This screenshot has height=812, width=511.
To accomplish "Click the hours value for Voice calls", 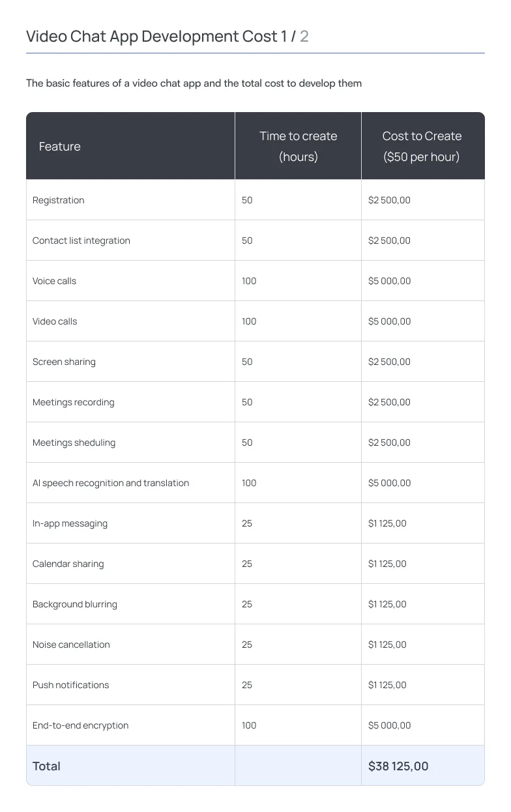I will (x=249, y=281).
